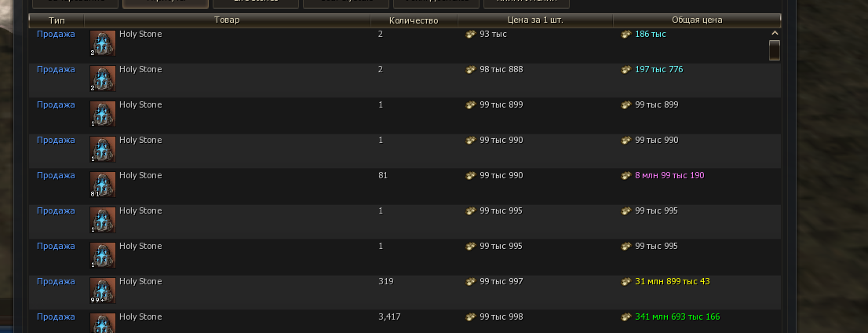Sort listings by the Количество column
868x333 pixels.
click(414, 20)
